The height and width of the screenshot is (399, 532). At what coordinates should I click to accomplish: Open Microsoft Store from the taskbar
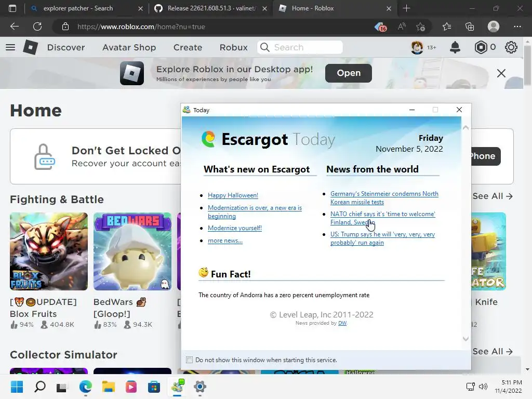[x=154, y=387]
